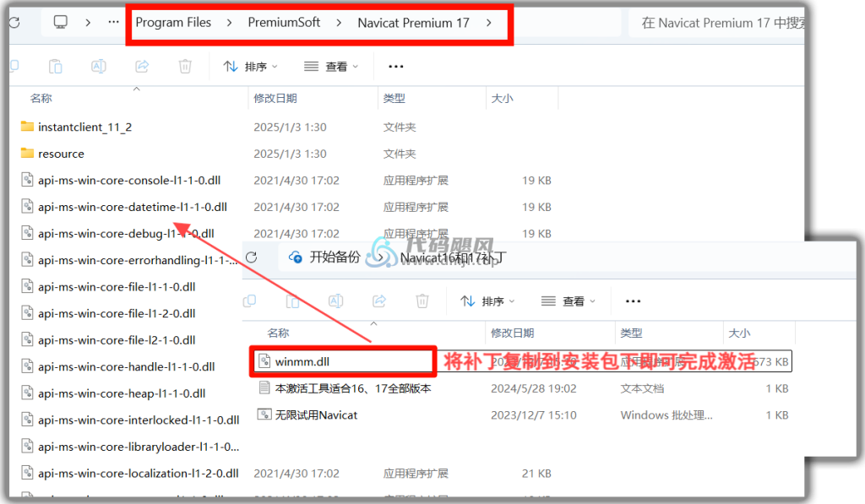Screen dimensions: 865x504
Task: Click Share icon in front window toolbar
Action: click(x=379, y=301)
